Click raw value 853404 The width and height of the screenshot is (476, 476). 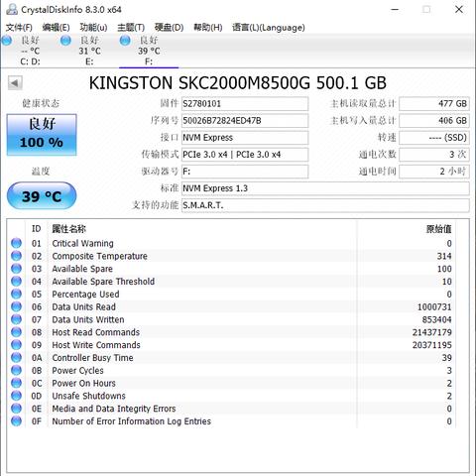pos(436,319)
